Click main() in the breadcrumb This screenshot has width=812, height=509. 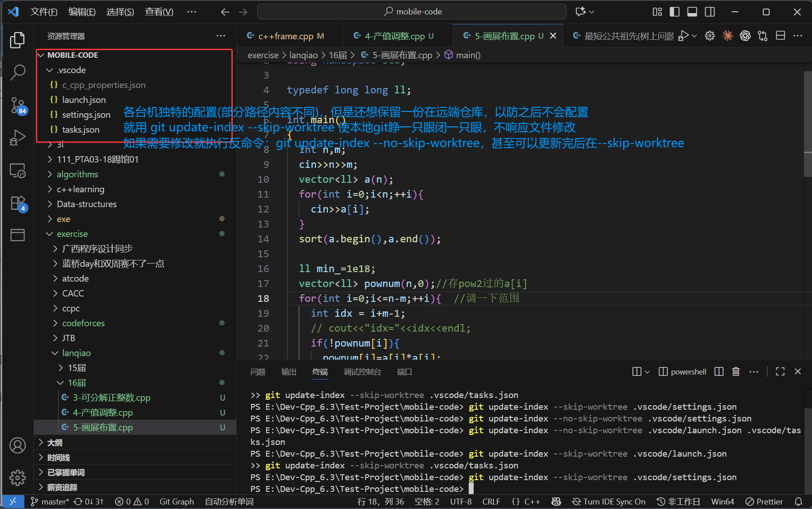pos(468,55)
